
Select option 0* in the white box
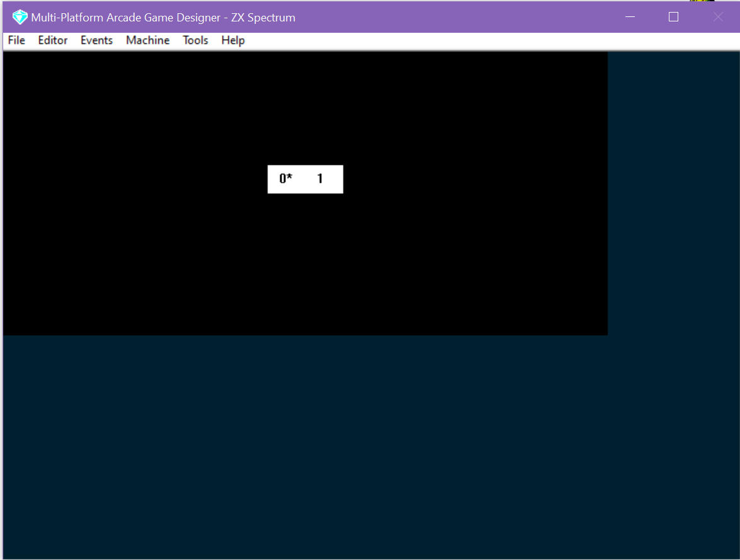pos(285,178)
